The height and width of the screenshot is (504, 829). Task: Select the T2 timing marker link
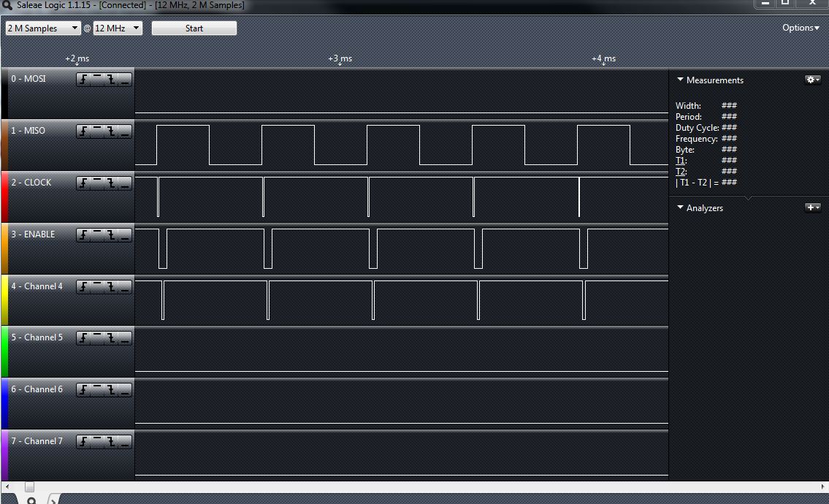681,172
